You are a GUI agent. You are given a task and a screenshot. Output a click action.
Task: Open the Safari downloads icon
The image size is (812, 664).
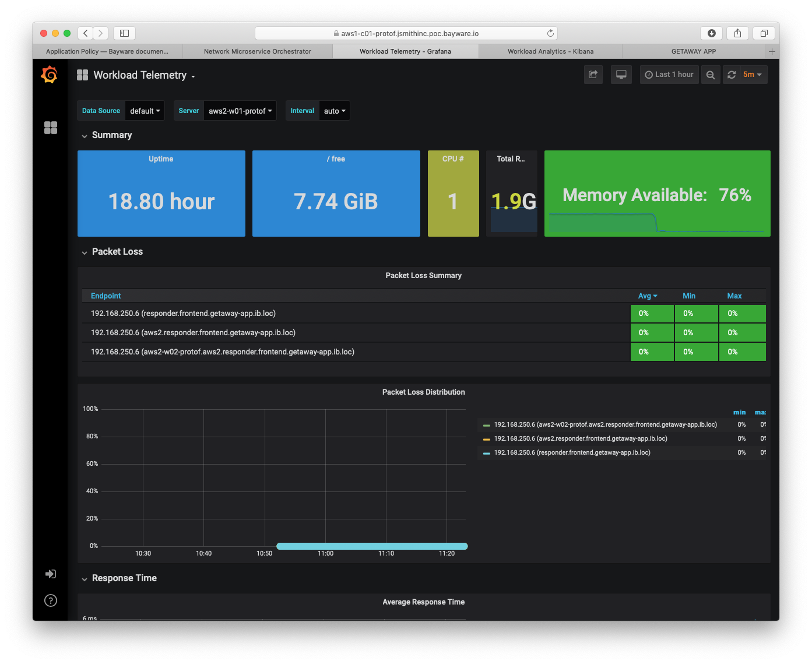click(x=711, y=33)
